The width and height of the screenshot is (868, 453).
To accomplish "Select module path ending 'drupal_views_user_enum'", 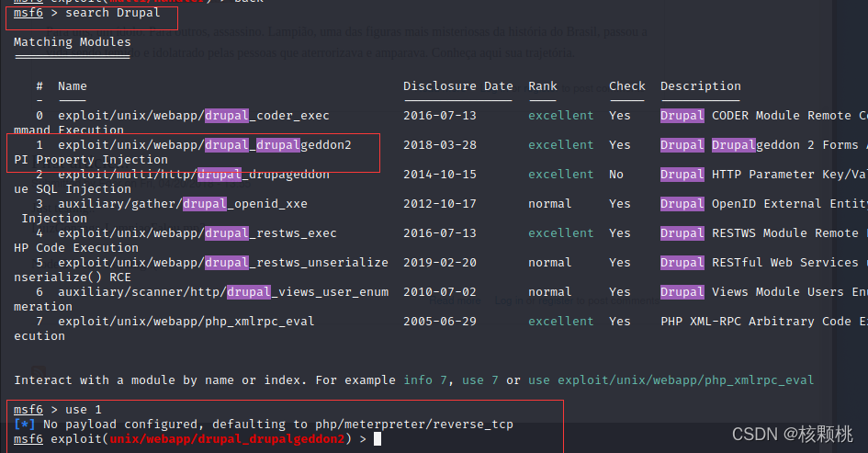I will 223,292.
